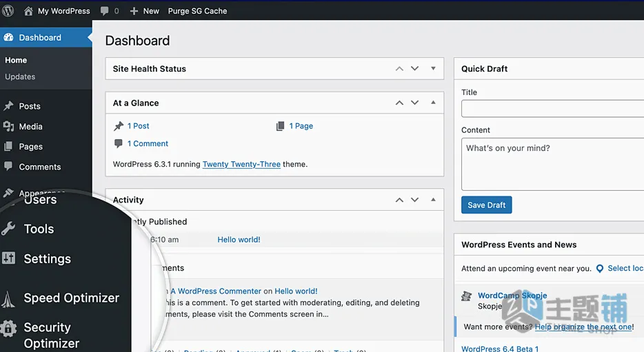Collapse the Activity panel toggle triangle

click(x=433, y=200)
